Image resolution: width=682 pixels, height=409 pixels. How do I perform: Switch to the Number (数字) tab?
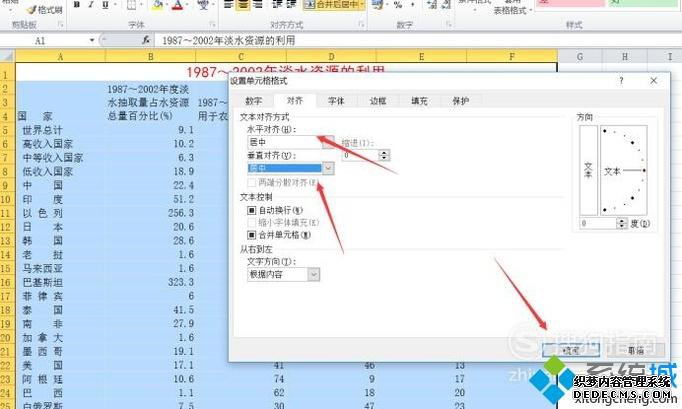coord(253,101)
